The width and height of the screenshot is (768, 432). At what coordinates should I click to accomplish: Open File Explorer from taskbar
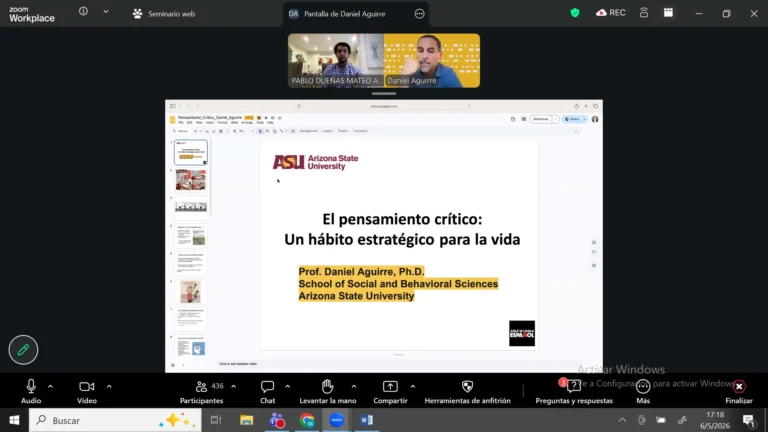click(246, 420)
